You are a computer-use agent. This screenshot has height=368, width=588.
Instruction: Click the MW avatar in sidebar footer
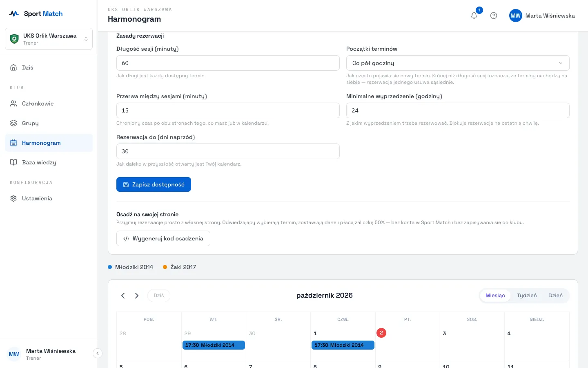(14, 354)
